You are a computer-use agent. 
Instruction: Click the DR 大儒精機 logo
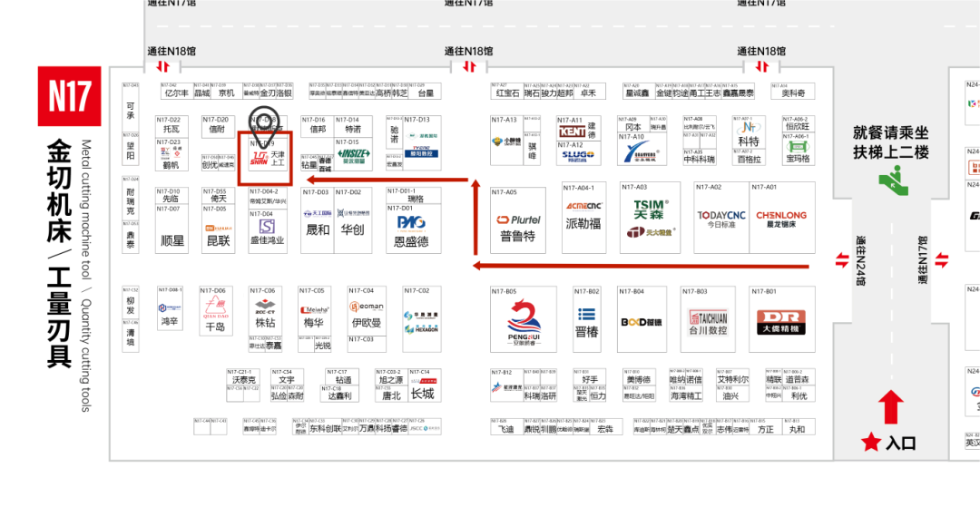[x=780, y=321]
